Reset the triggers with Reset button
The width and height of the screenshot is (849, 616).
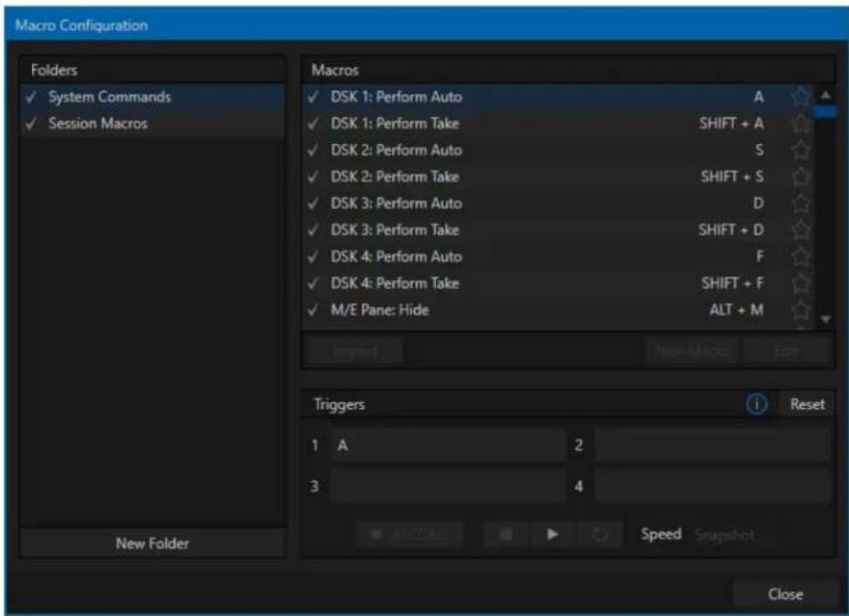pyautogui.click(x=807, y=404)
